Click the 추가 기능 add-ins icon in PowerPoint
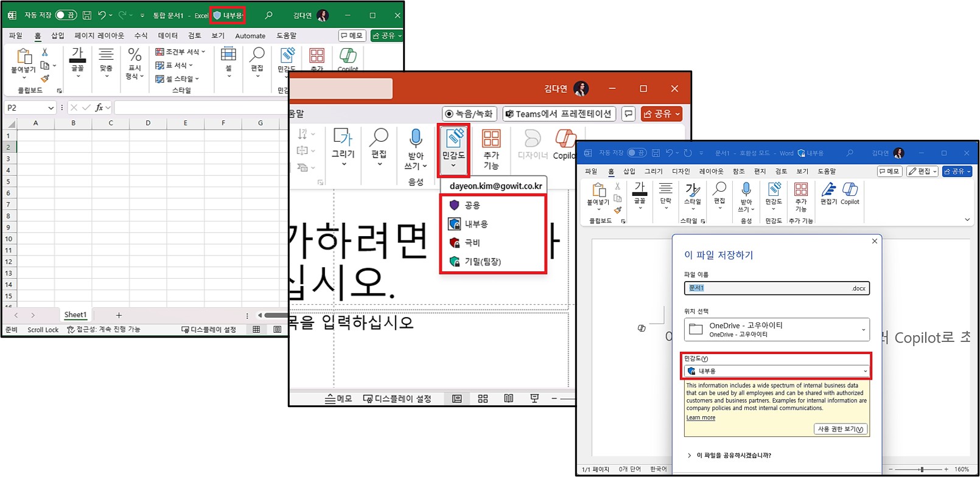 coord(491,140)
